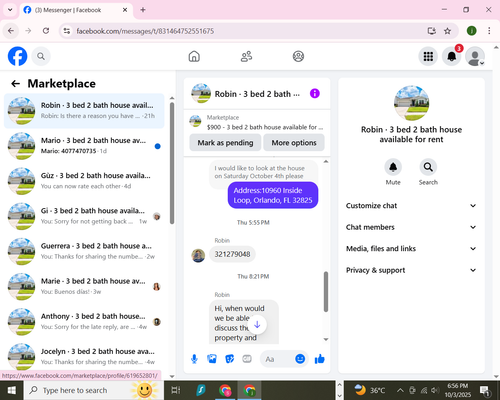Expand the Customize chat section

click(411, 206)
